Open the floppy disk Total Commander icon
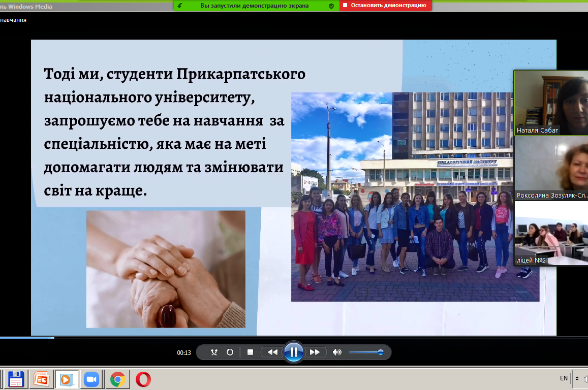 tap(16, 379)
